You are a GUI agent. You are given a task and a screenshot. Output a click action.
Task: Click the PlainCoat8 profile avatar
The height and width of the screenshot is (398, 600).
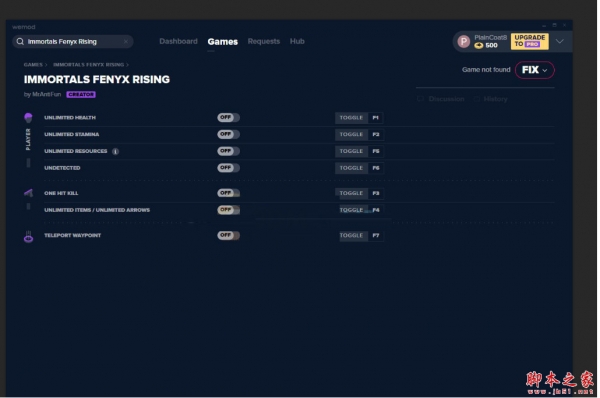pos(464,41)
